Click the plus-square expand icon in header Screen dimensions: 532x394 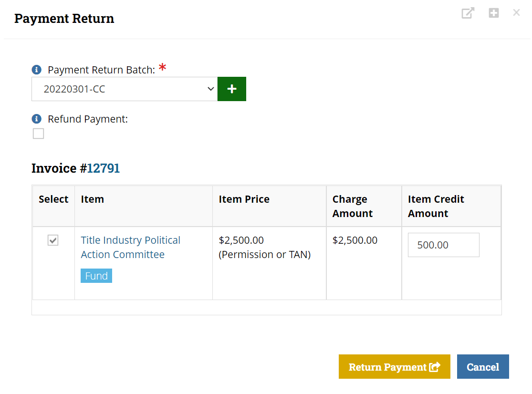494,13
